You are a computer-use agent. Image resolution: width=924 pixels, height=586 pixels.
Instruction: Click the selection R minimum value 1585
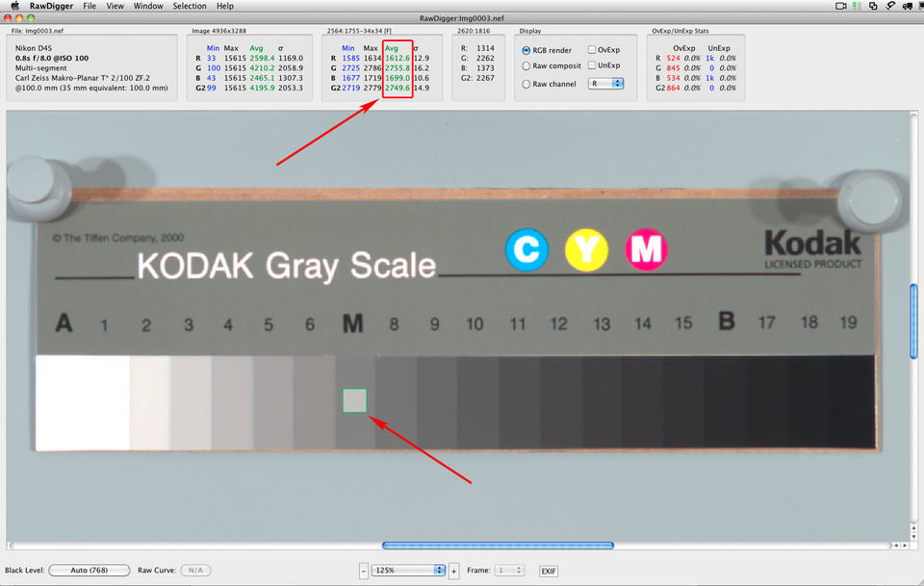tap(350, 59)
